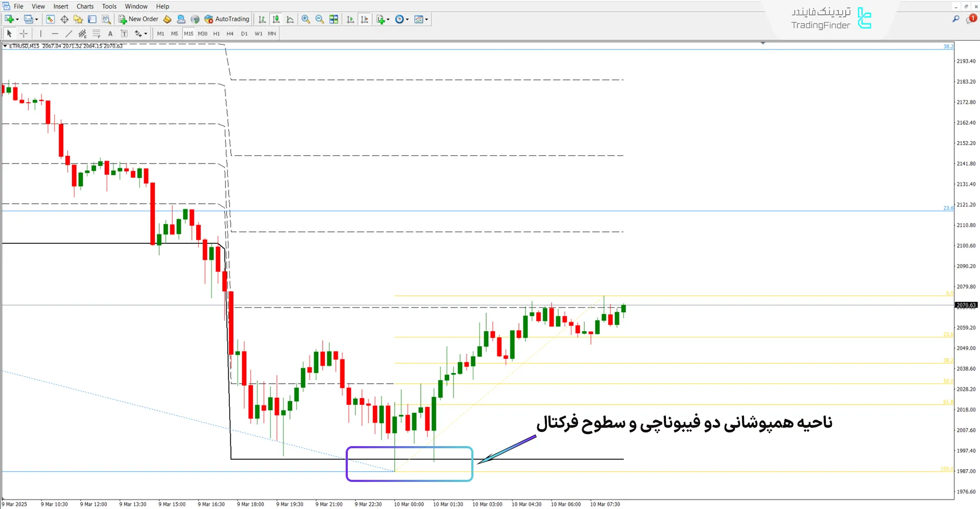Open the Insert menu
Screen dimensions: 980x509
pyautogui.click(x=60, y=6)
